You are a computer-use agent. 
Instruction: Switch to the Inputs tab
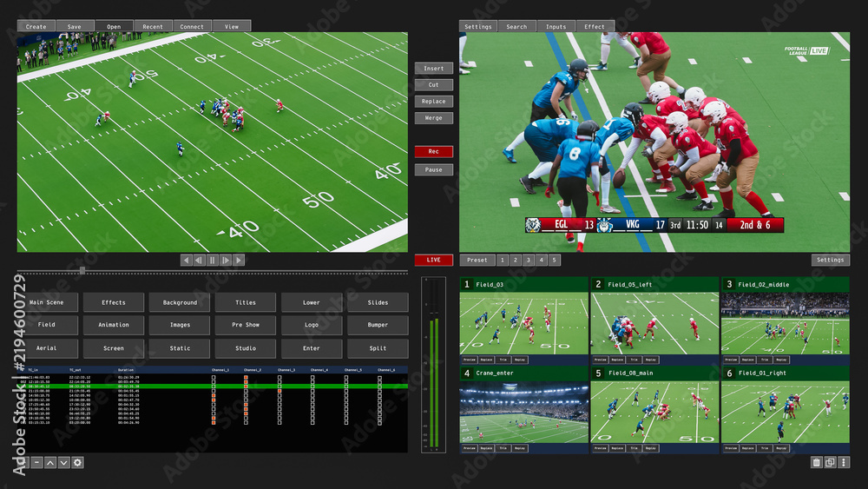click(x=556, y=26)
